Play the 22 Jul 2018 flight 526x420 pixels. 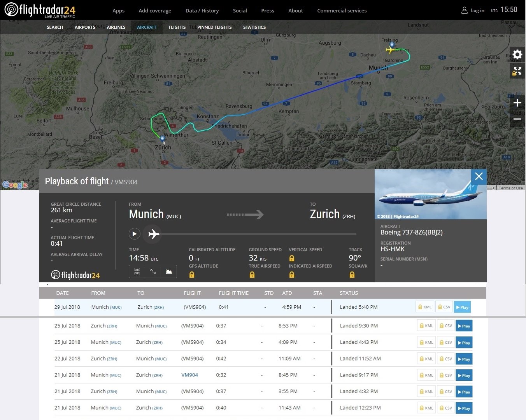[464, 359]
